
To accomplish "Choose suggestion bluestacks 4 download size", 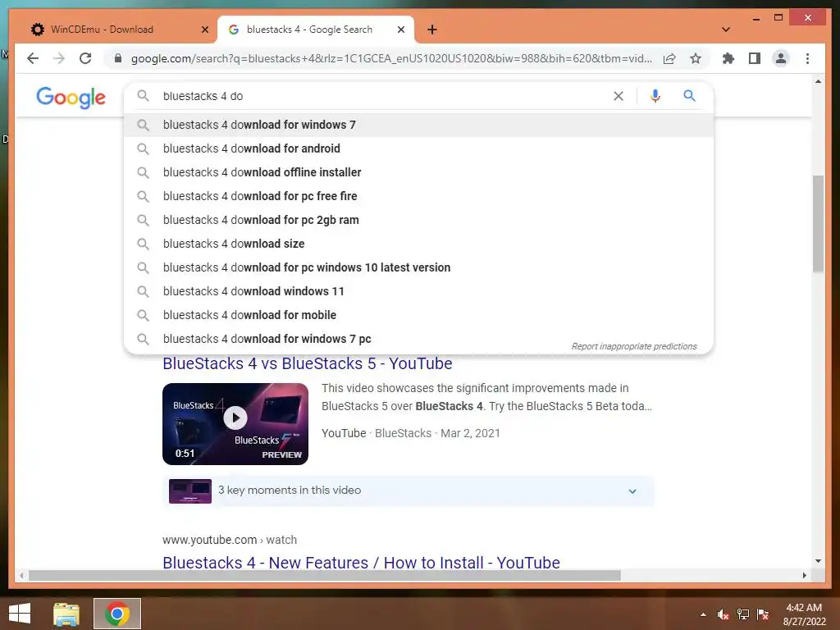I will (418, 243).
